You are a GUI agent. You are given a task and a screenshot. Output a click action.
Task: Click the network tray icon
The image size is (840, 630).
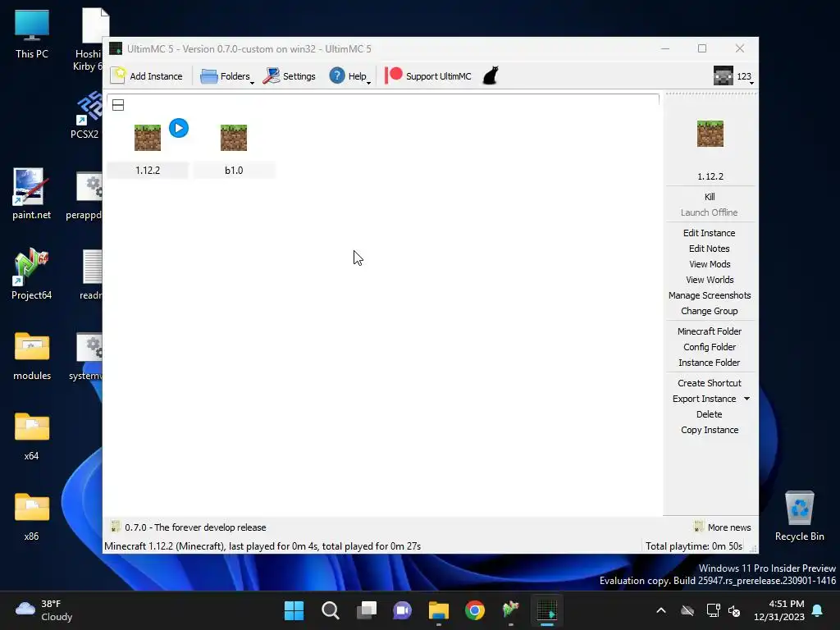click(x=713, y=610)
